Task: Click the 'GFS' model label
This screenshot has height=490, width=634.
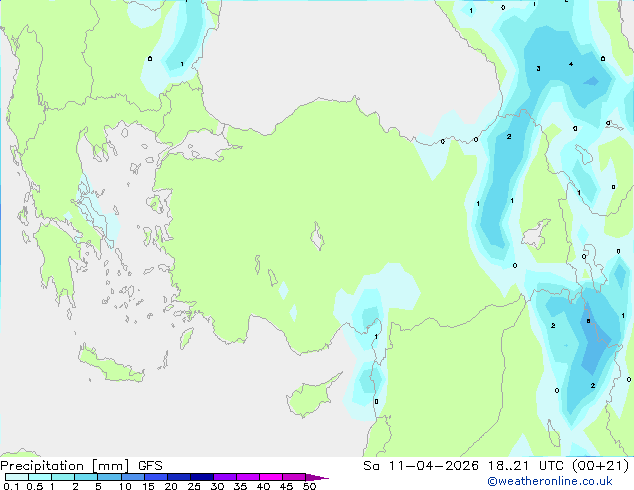Action: tap(150, 466)
